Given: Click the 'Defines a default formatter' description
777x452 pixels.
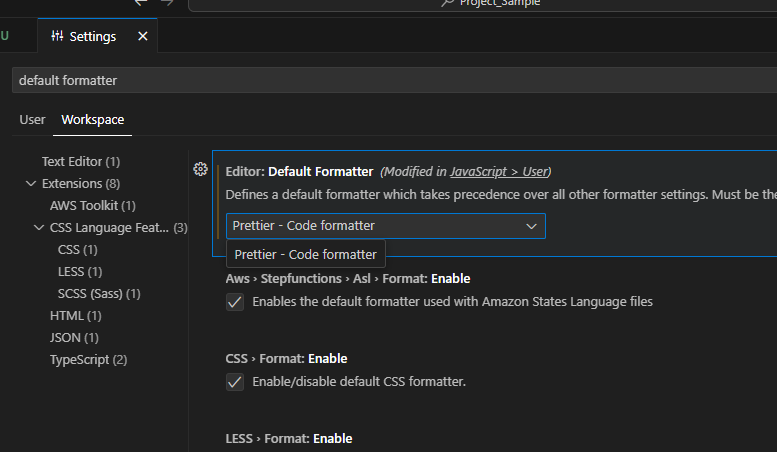Looking at the screenshot, I should point(501,194).
